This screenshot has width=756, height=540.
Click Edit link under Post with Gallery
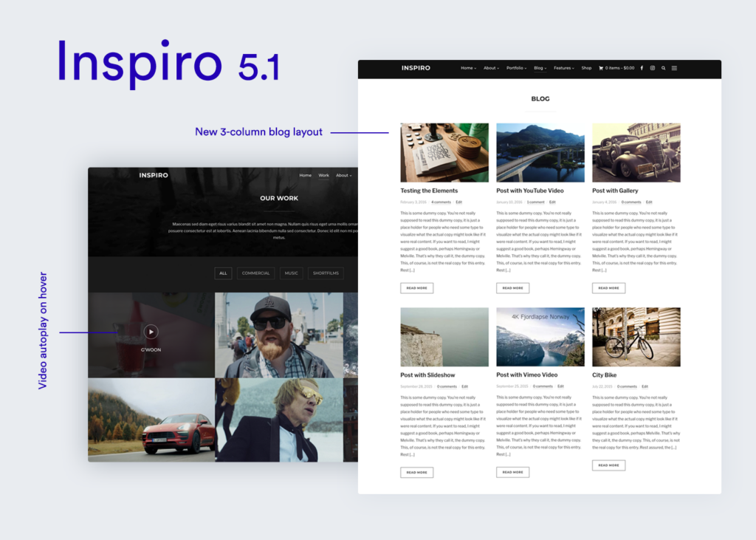(649, 202)
